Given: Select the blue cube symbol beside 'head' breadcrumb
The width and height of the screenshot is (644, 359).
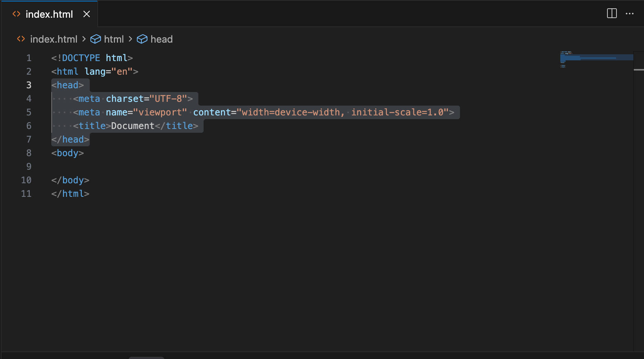Looking at the screenshot, I should pyautogui.click(x=142, y=39).
